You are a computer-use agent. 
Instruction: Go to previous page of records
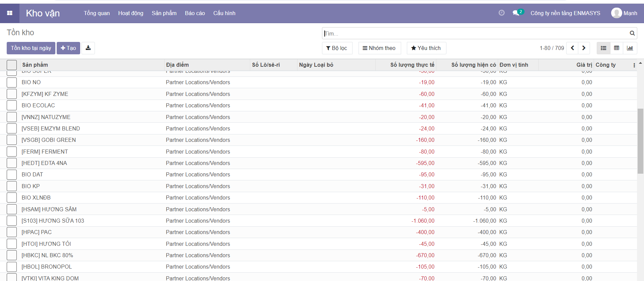[572, 48]
